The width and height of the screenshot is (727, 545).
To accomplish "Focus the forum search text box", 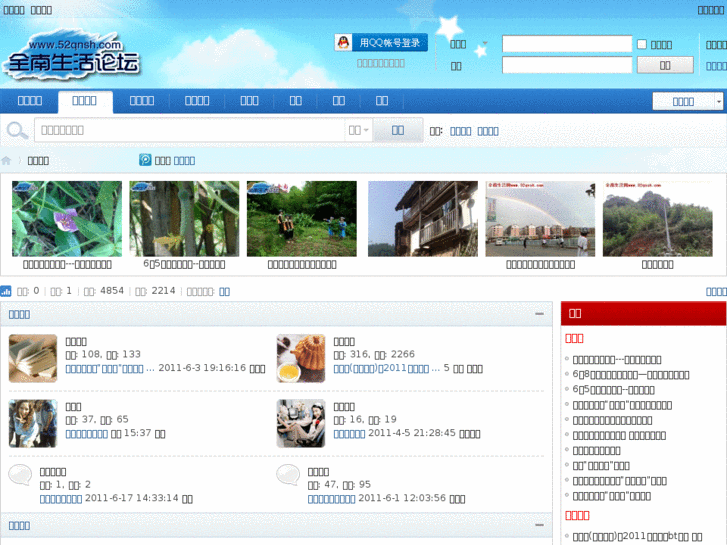I will click(190, 130).
